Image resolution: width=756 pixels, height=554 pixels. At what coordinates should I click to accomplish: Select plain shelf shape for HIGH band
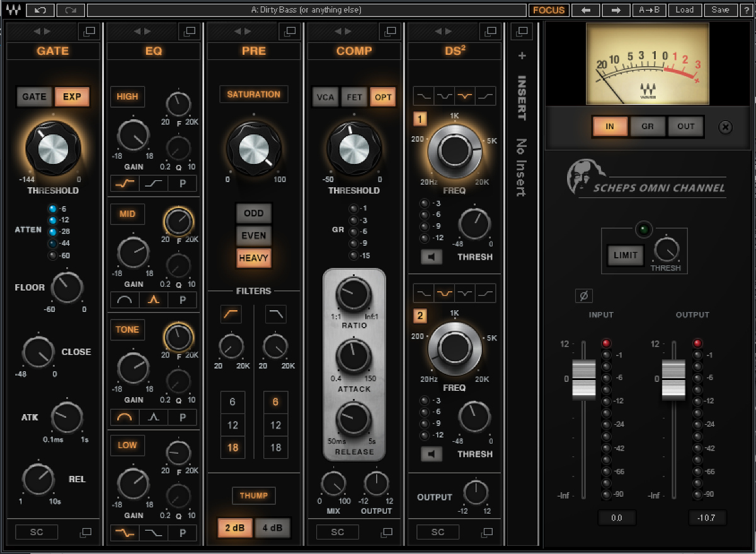[154, 183]
